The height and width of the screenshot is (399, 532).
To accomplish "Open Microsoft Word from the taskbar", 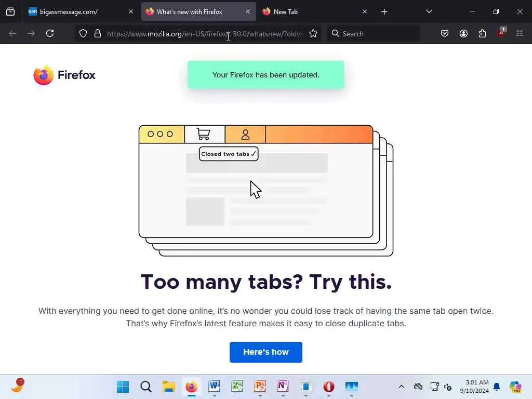I will (215, 387).
